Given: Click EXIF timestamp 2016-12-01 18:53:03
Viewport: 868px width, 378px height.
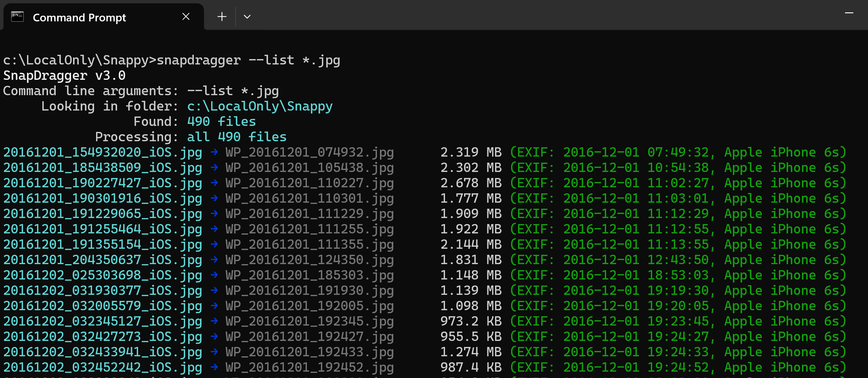Looking at the screenshot, I should tap(636, 275).
